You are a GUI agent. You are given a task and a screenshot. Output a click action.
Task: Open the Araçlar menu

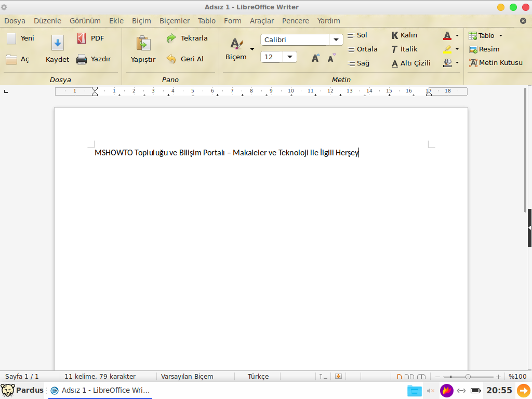tap(262, 21)
